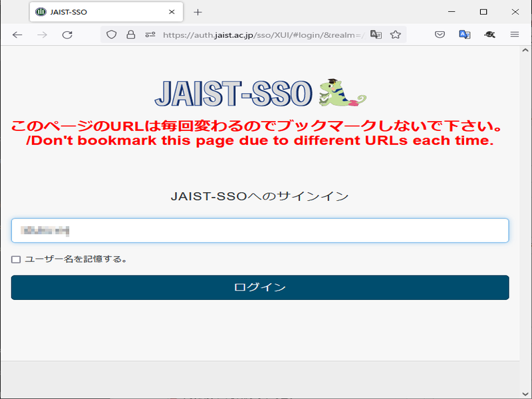Click the address bar URL

click(264, 35)
